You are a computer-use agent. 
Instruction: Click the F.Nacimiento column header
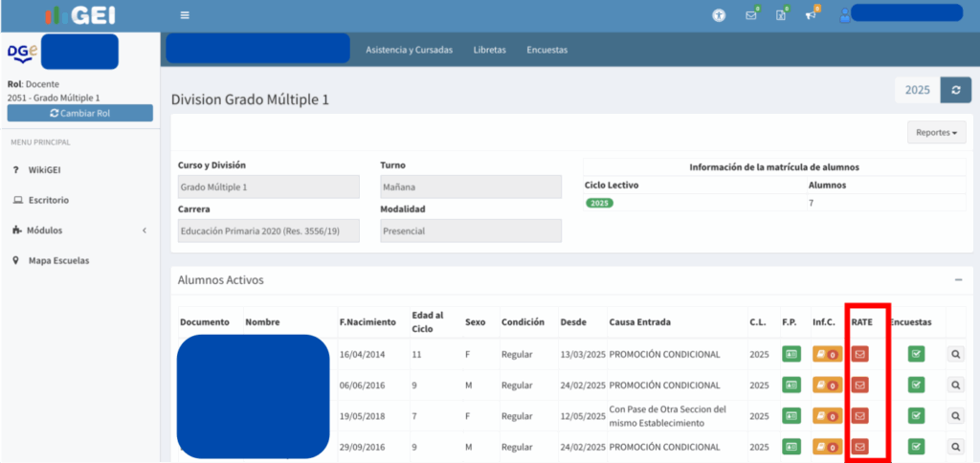[367, 322]
